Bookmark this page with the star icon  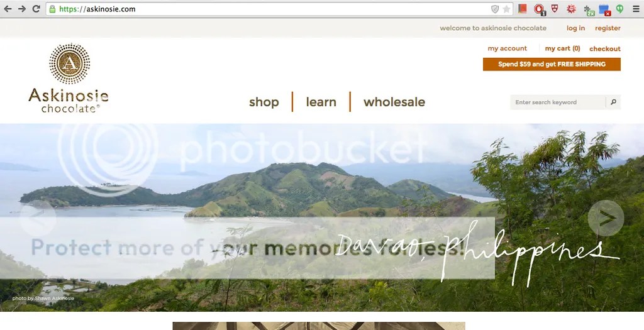(x=507, y=9)
